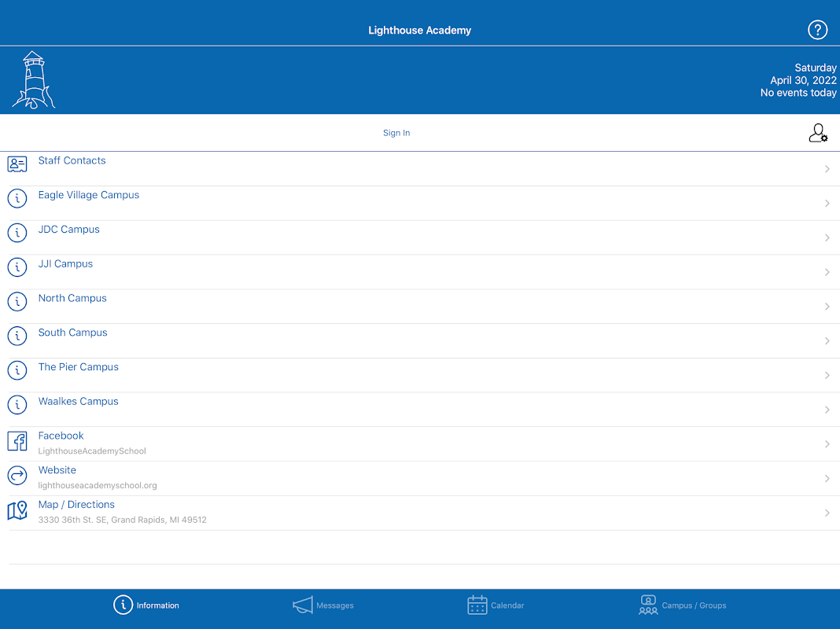Expand the South Campus chevron
Screen dimensions: 840x629
pyautogui.click(x=827, y=341)
